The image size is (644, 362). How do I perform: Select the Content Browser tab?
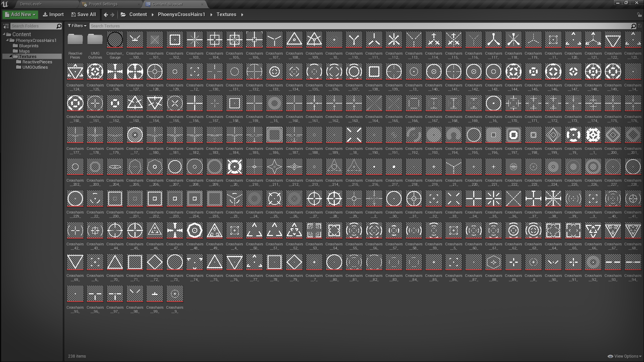167,4
